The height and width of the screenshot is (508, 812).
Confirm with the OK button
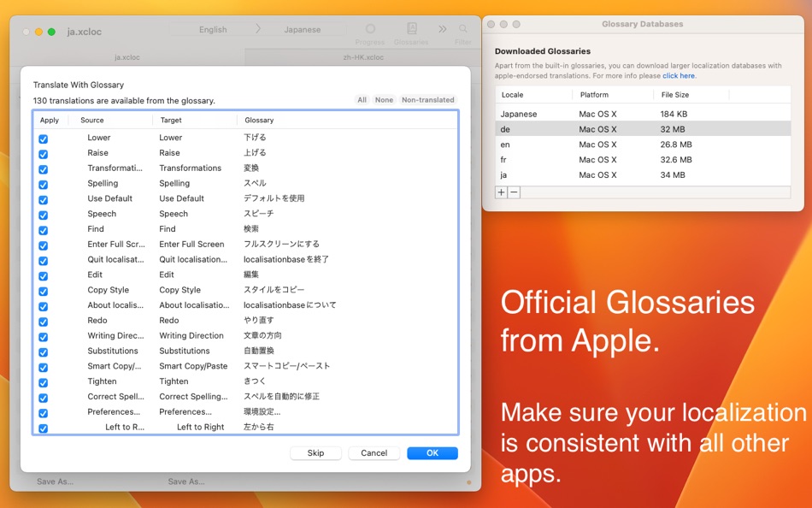point(432,453)
